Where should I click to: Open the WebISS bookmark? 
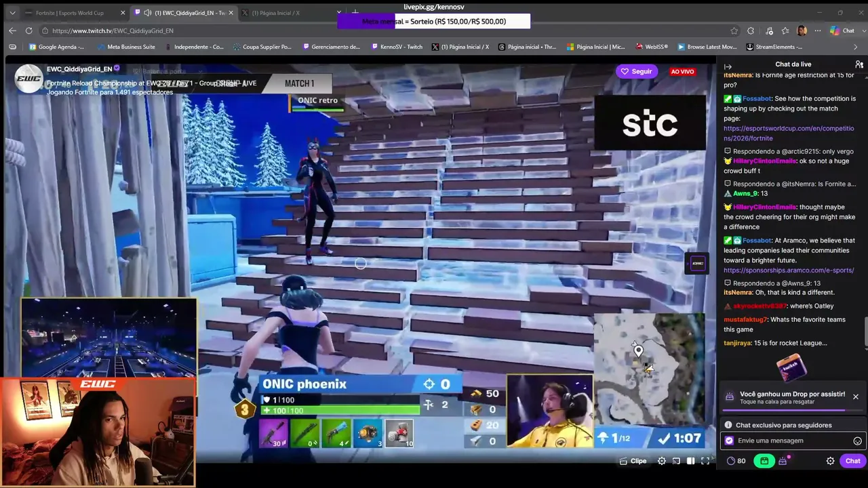click(x=652, y=47)
